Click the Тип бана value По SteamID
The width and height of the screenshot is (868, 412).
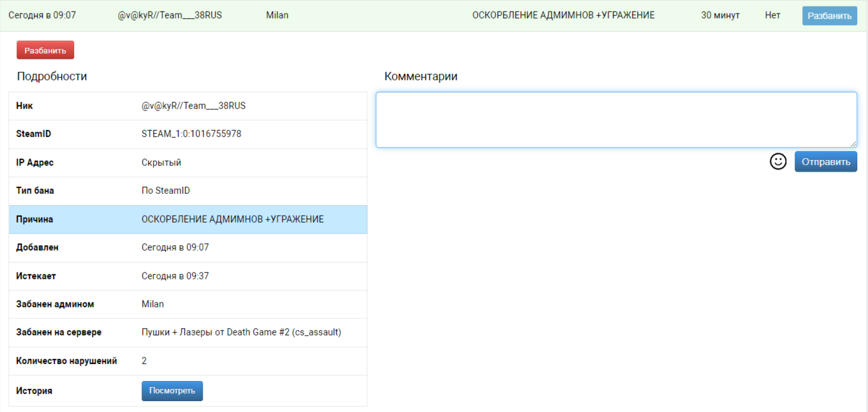tap(166, 191)
